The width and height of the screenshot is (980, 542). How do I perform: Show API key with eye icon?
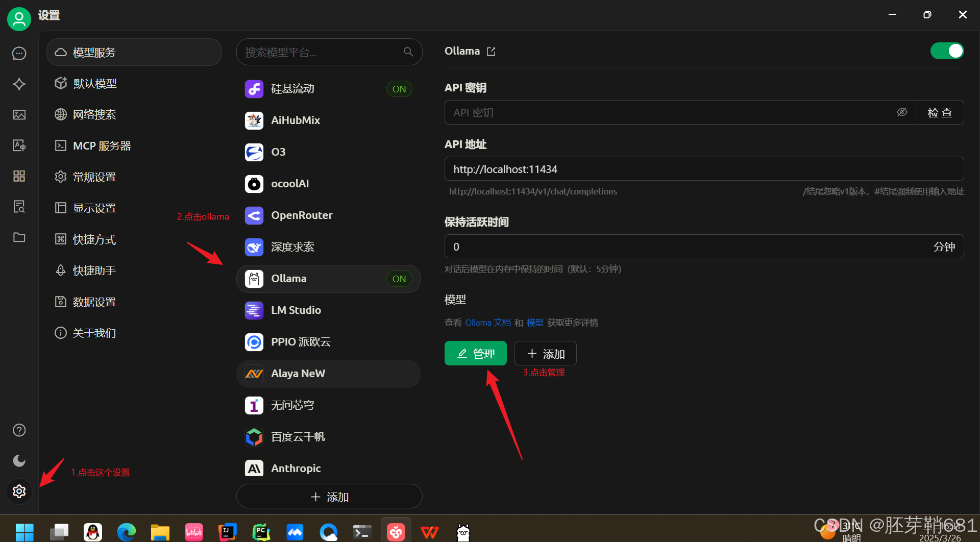click(902, 112)
